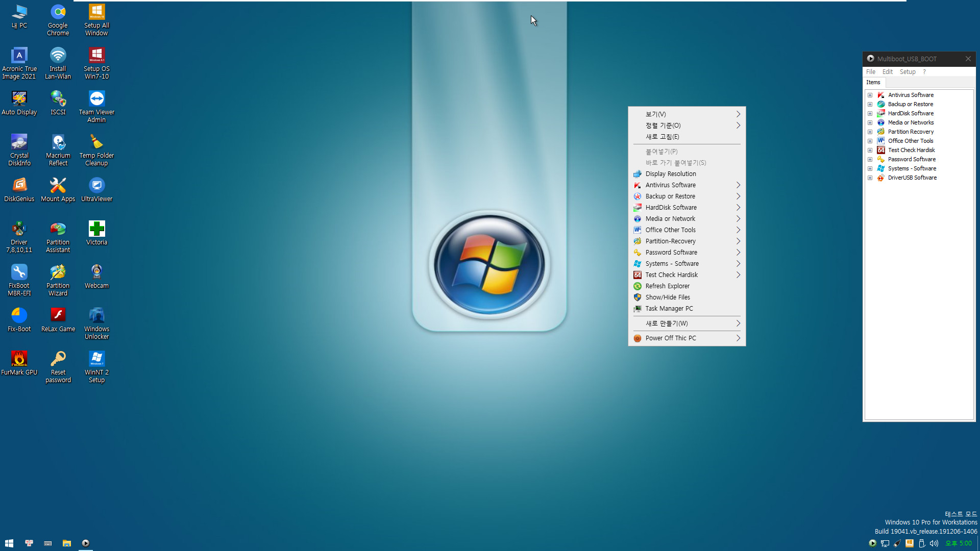This screenshot has width=980, height=551.
Task: Open Setup menu in Multiboot_USB_BOOT
Action: [908, 72]
